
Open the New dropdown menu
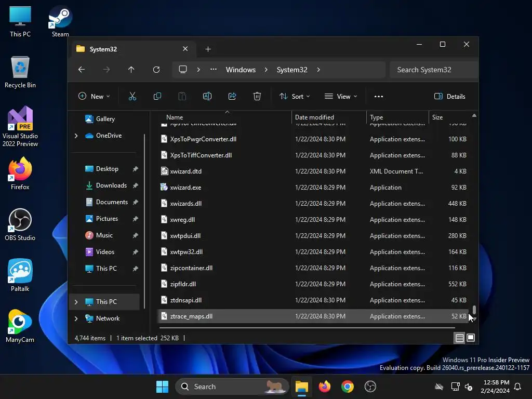click(x=95, y=96)
